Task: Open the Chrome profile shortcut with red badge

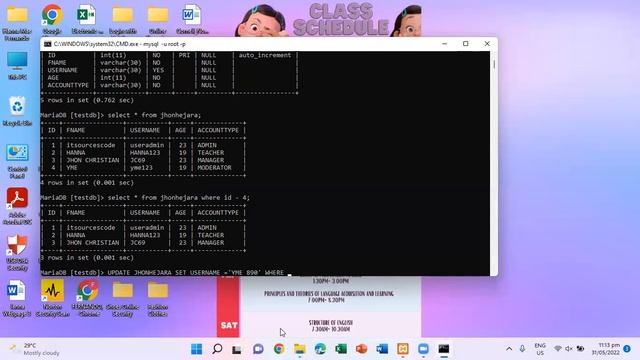Action: coord(87,297)
